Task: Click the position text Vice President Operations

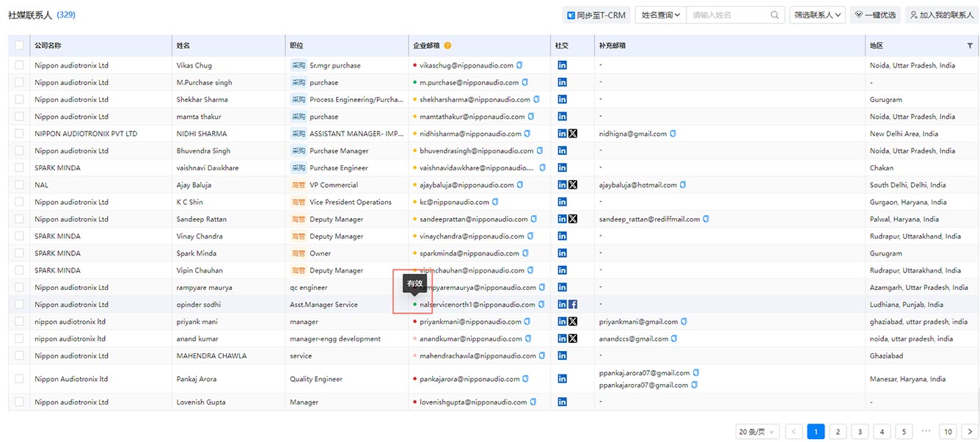Action: 351,202
